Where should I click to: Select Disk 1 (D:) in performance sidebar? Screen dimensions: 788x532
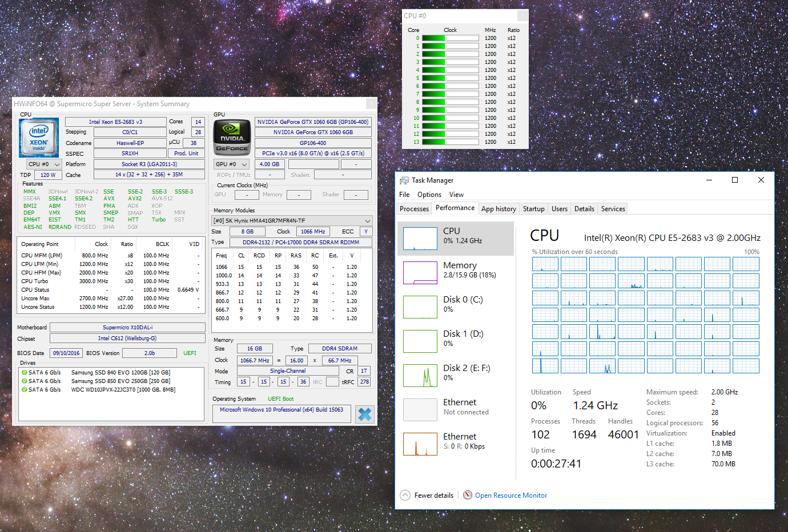[x=456, y=341]
